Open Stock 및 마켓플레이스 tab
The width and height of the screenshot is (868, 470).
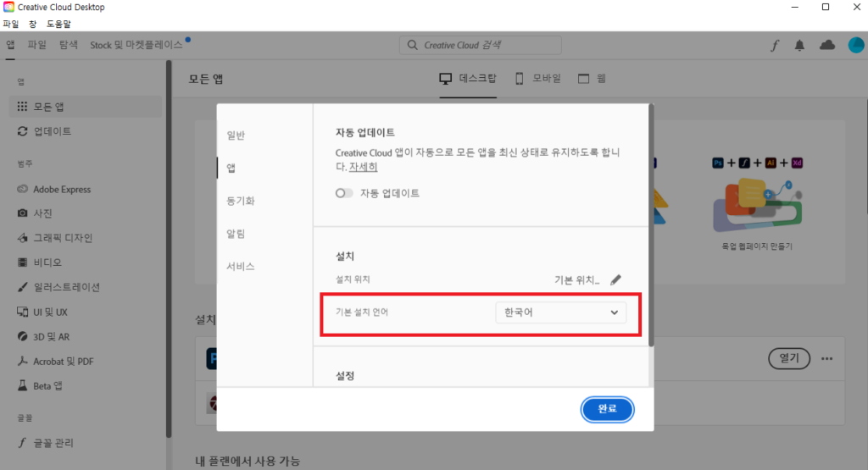(x=136, y=45)
